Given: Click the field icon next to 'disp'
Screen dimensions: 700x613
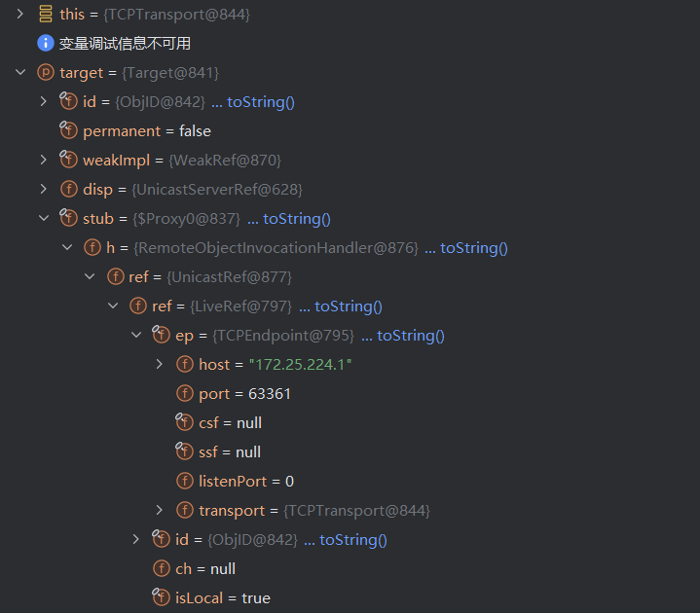Looking at the screenshot, I should 68,189.
